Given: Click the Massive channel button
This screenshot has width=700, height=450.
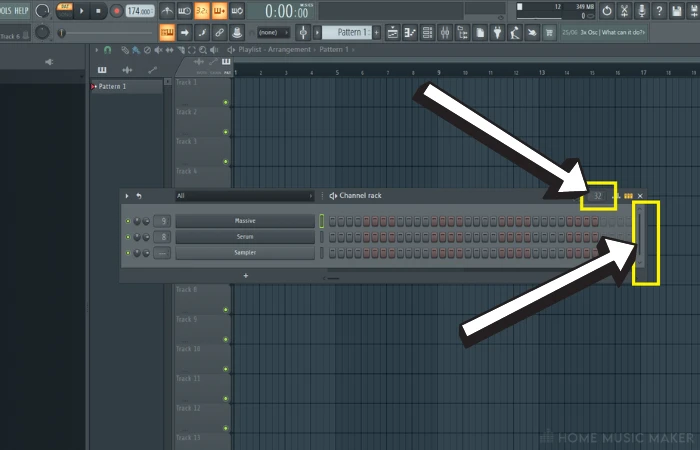Looking at the screenshot, I should point(245,221).
